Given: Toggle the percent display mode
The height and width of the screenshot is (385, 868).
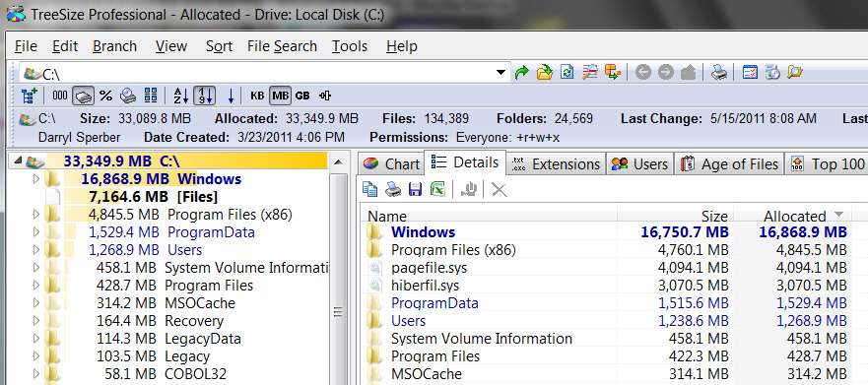Looking at the screenshot, I should click(105, 96).
